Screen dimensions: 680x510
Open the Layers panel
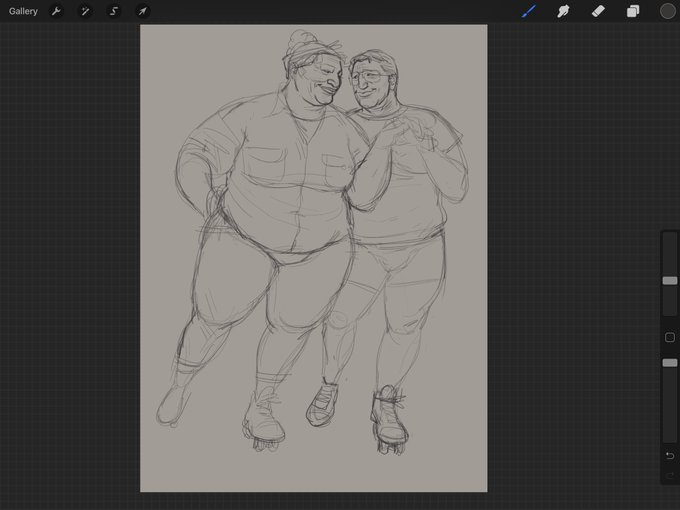point(633,11)
